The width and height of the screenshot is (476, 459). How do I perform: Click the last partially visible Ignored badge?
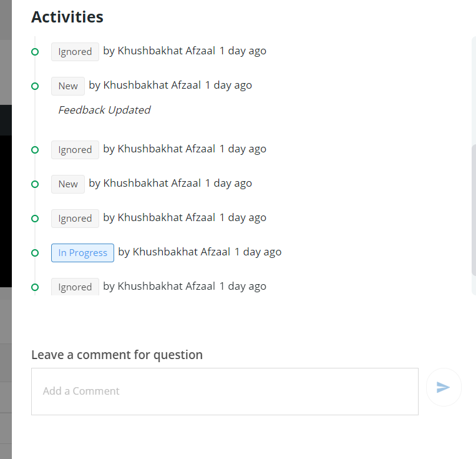click(x=75, y=287)
